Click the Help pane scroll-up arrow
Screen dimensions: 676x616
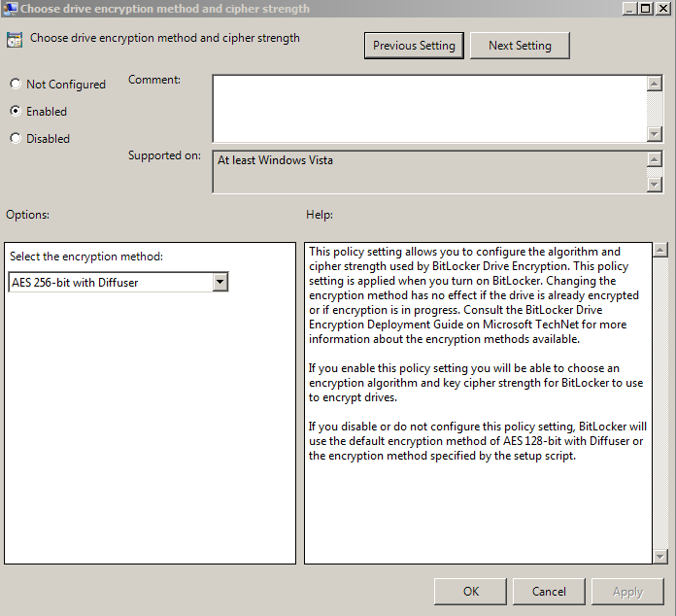coord(660,250)
